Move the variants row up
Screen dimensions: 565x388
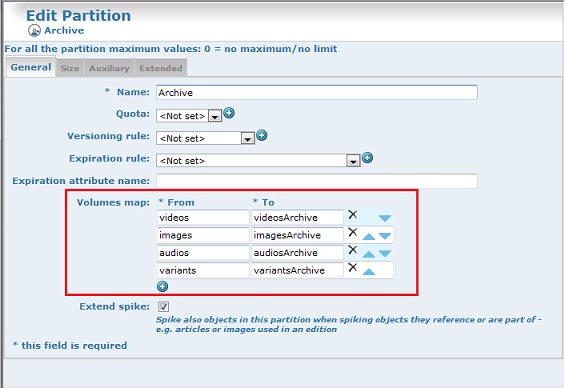369,272
